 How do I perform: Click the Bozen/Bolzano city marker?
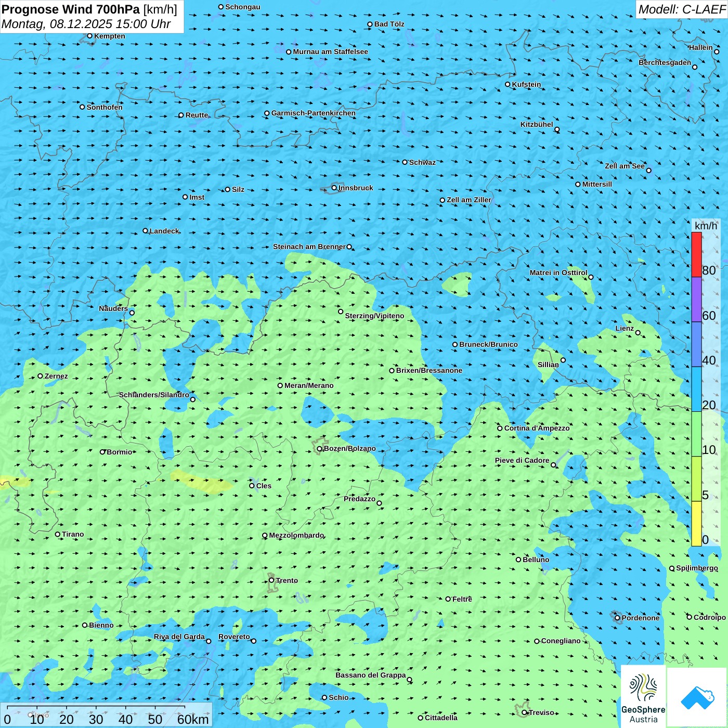point(319,449)
